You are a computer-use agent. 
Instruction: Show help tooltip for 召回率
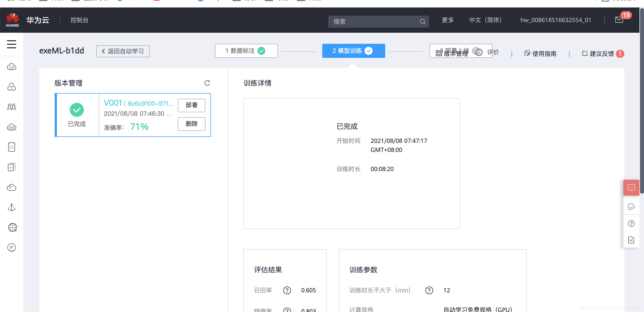pos(287,290)
